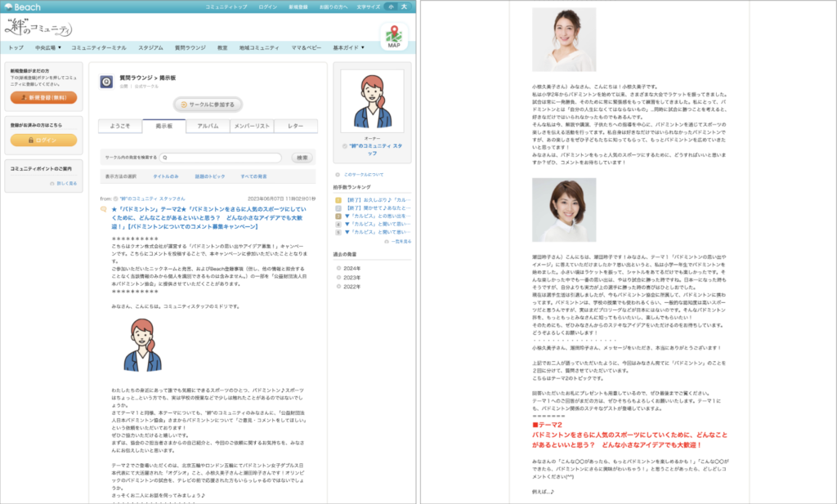The width and height of the screenshot is (837, 504).
Task: Click the サークルに参加する button
Action: pyautogui.click(x=208, y=105)
